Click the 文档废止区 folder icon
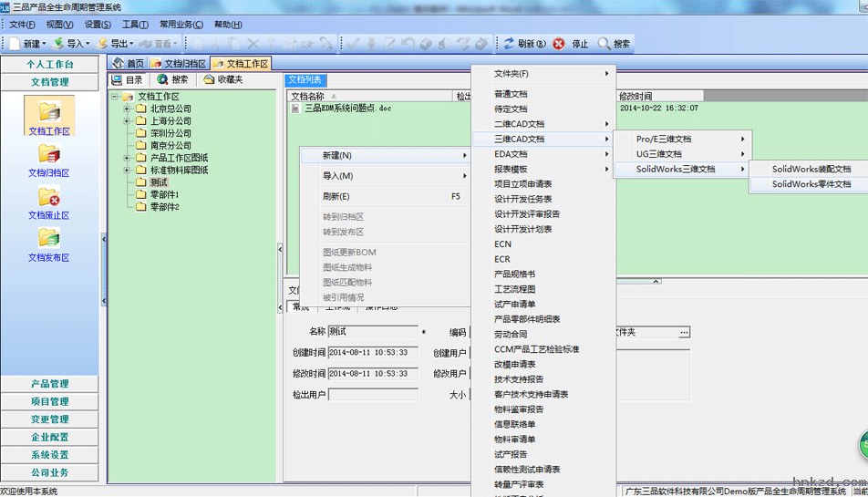The image size is (868, 497). pyautogui.click(x=49, y=197)
